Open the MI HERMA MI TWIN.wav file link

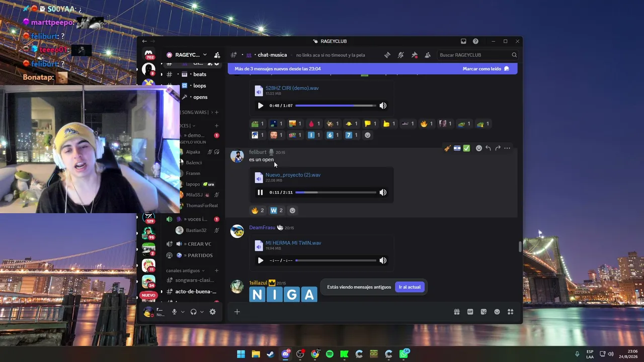click(293, 243)
